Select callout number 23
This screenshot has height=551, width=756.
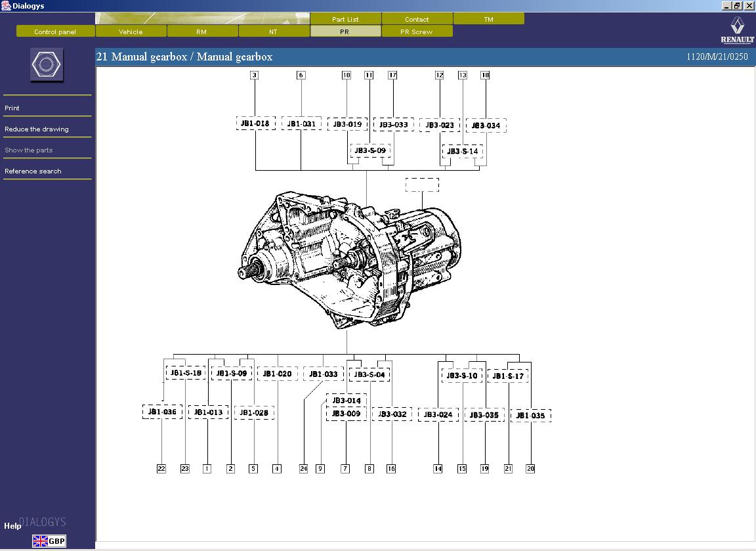click(x=185, y=468)
